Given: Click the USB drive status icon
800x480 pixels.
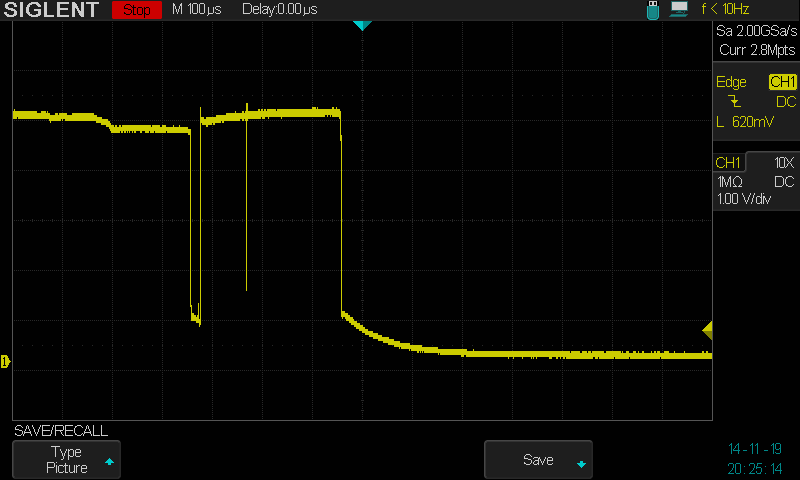Looking at the screenshot, I should tap(654, 10).
